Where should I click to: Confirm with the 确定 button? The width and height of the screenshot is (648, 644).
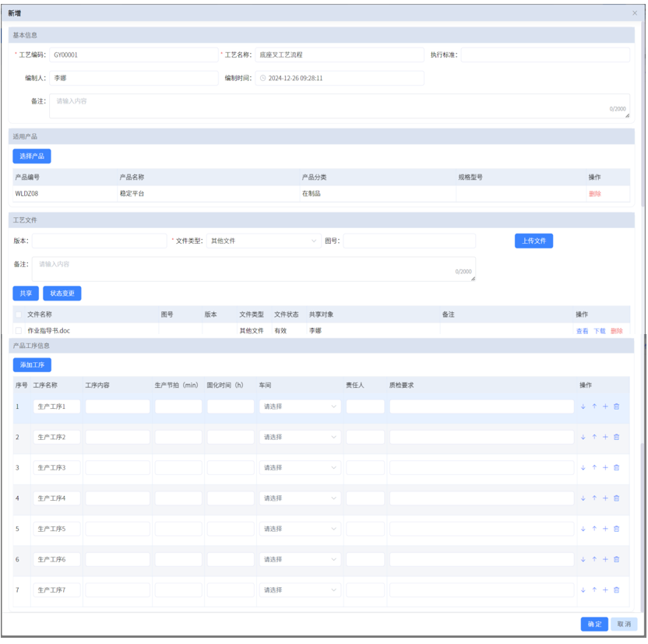tap(594, 625)
